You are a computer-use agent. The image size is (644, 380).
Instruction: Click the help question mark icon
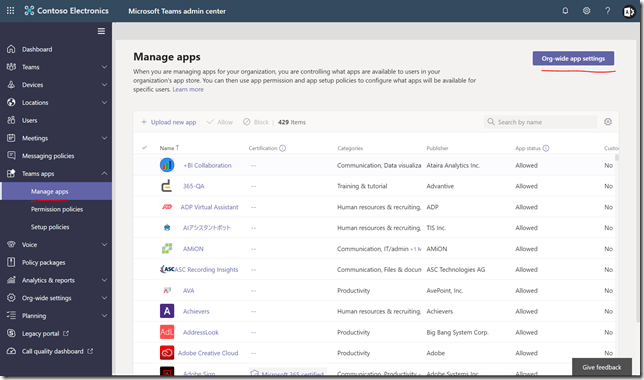607,11
